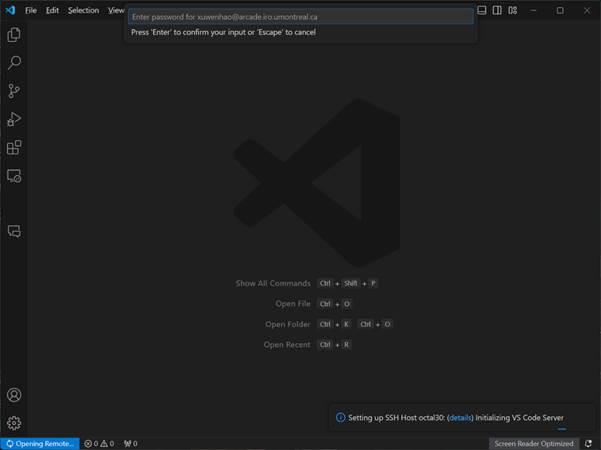This screenshot has width=601, height=450.
Task: Click the notification sync icon in the status bar's right corner
Action: 589,443
